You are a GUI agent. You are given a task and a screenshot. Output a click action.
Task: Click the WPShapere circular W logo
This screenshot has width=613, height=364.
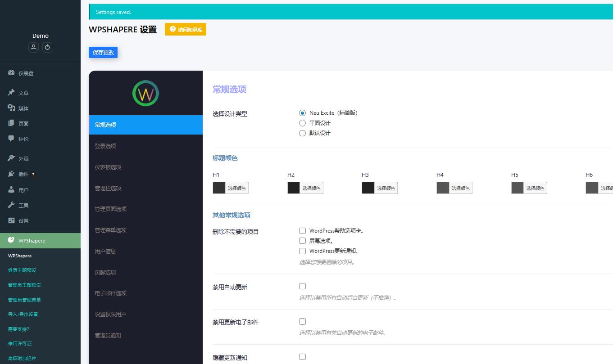(x=145, y=93)
